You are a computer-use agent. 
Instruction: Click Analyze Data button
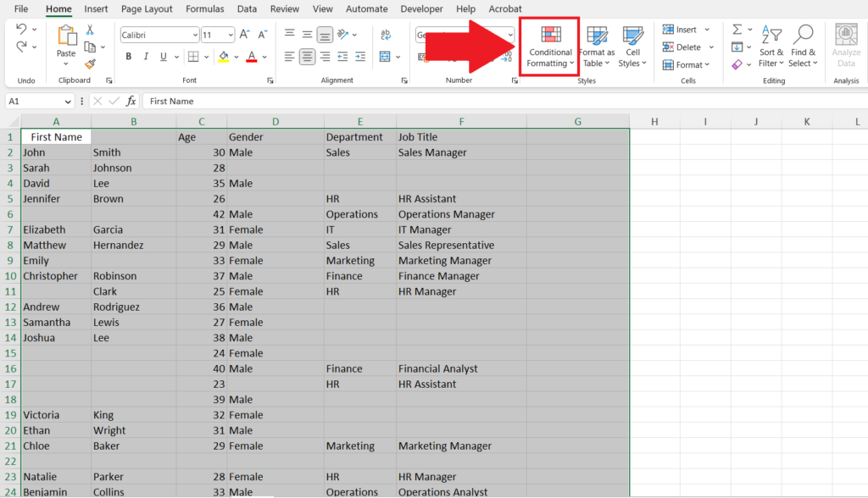[846, 47]
